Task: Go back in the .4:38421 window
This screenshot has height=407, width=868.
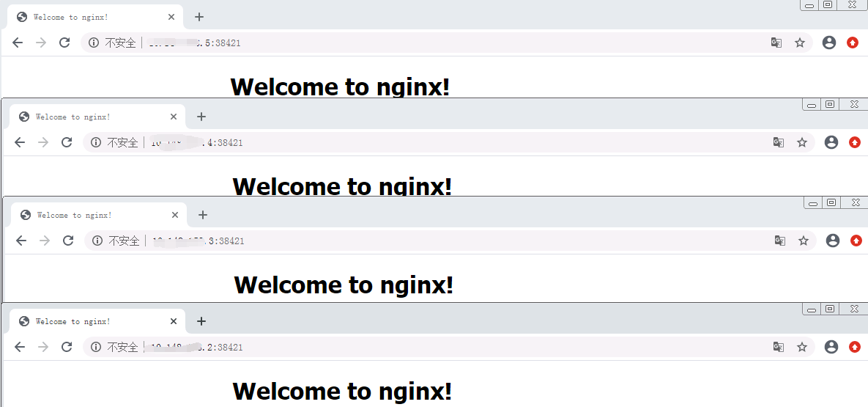Action: [20, 142]
